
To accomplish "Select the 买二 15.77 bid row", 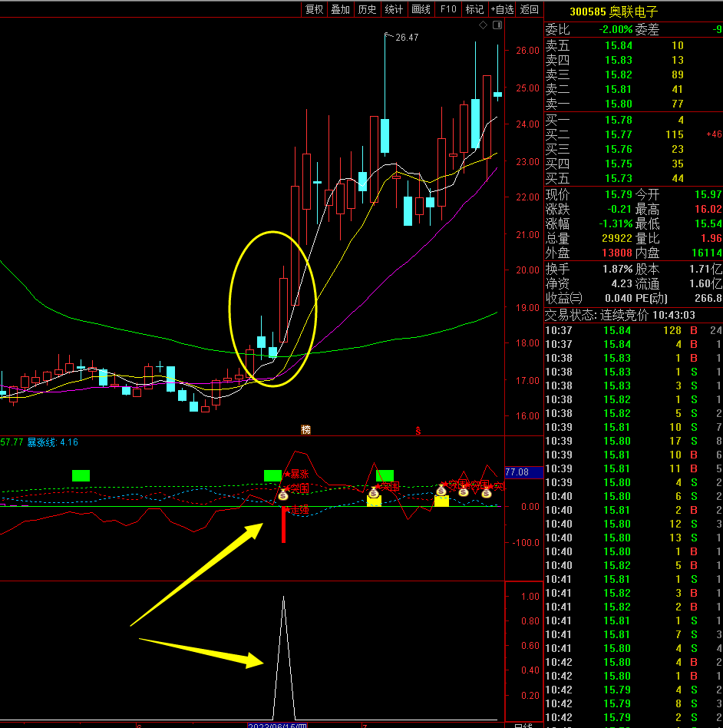I will point(633,134).
